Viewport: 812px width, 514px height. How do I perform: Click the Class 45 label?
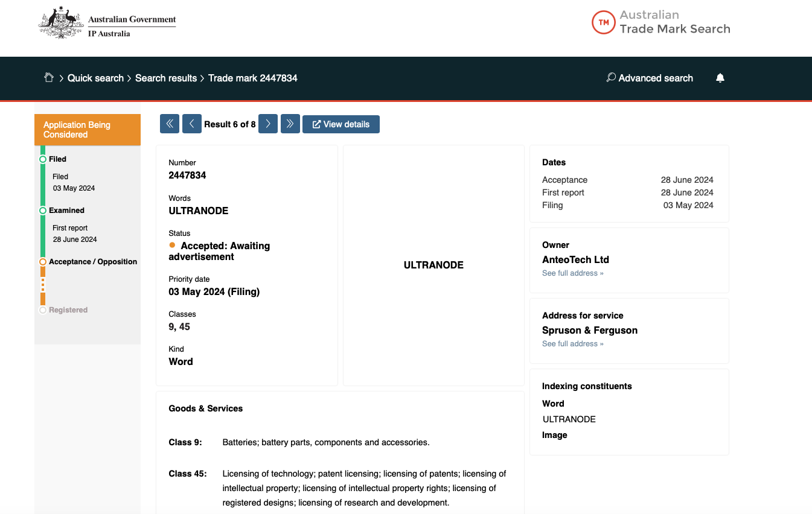188,474
